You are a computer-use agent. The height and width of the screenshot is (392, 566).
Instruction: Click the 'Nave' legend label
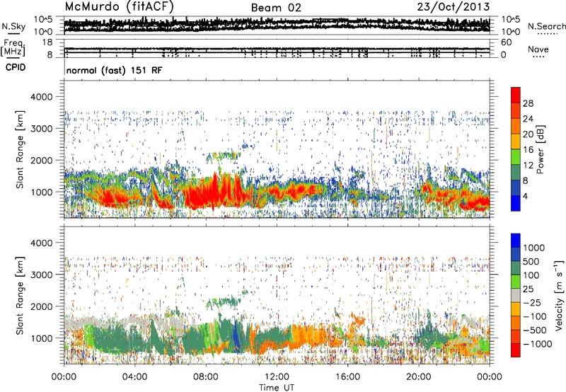point(538,49)
